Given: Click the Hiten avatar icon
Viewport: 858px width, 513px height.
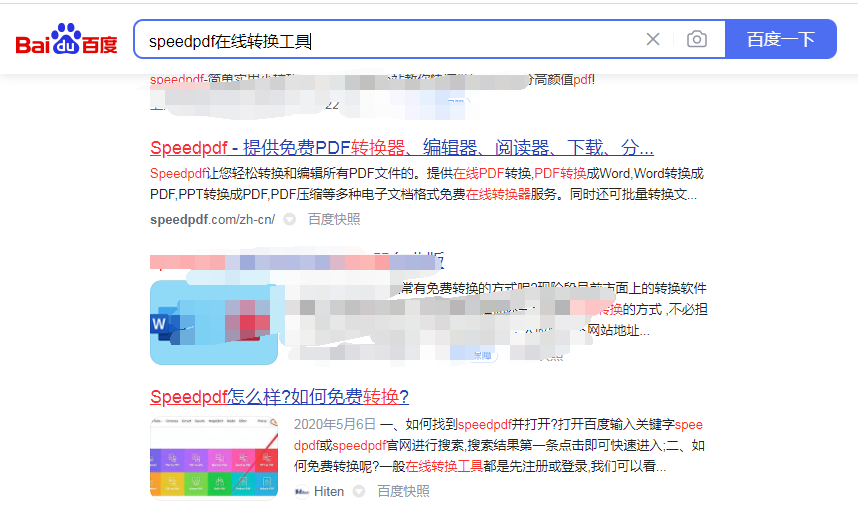Looking at the screenshot, I should click(x=302, y=492).
